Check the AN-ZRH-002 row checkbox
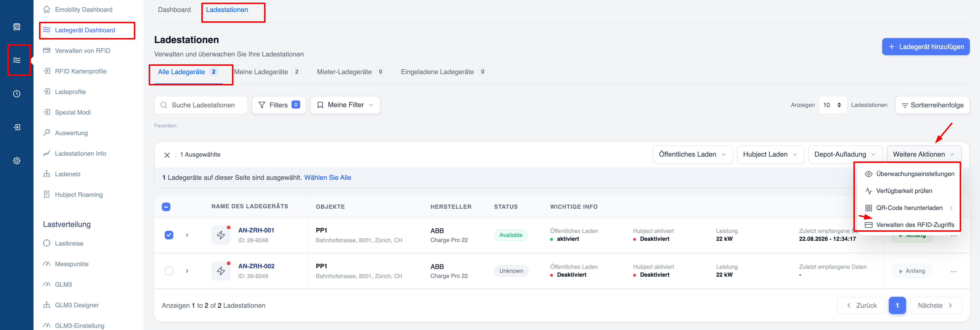The width and height of the screenshot is (980, 330). coord(169,271)
